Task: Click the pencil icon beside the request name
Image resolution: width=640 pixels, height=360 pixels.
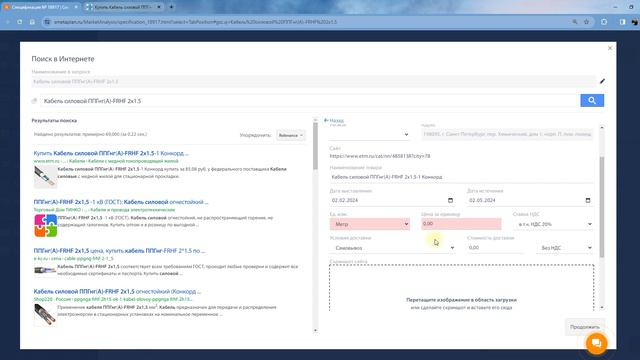Action: click(602, 81)
